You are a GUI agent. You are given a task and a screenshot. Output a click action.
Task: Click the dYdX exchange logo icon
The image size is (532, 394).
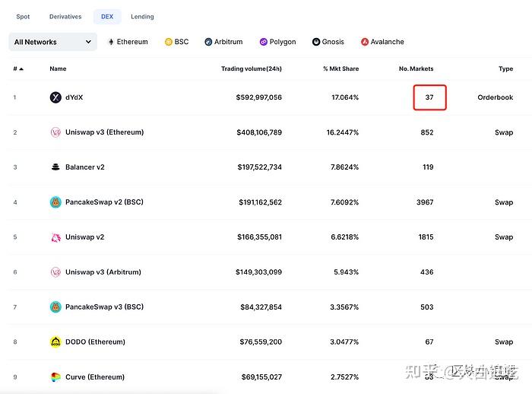(x=55, y=97)
